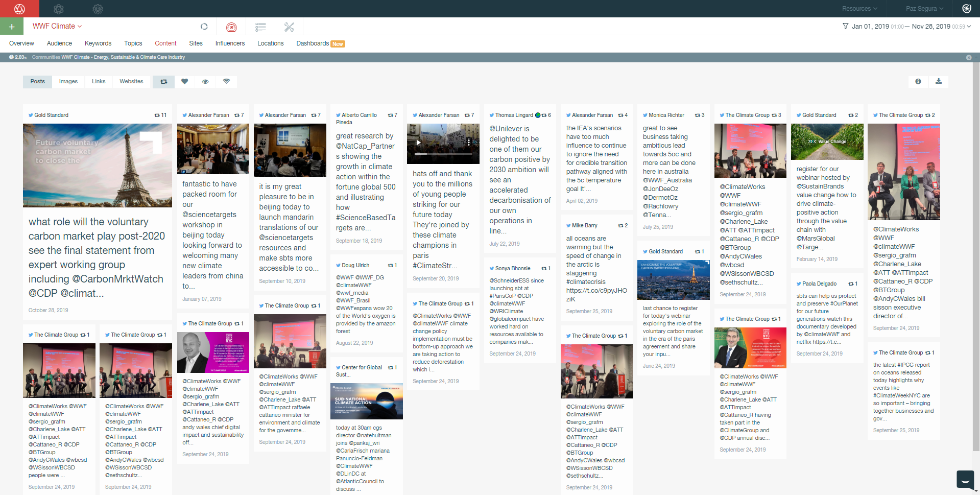Open the Value Change cornfield thumbnail
Image resolution: width=980 pixels, height=495 pixels.
pyautogui.click(x=827, y=142)
